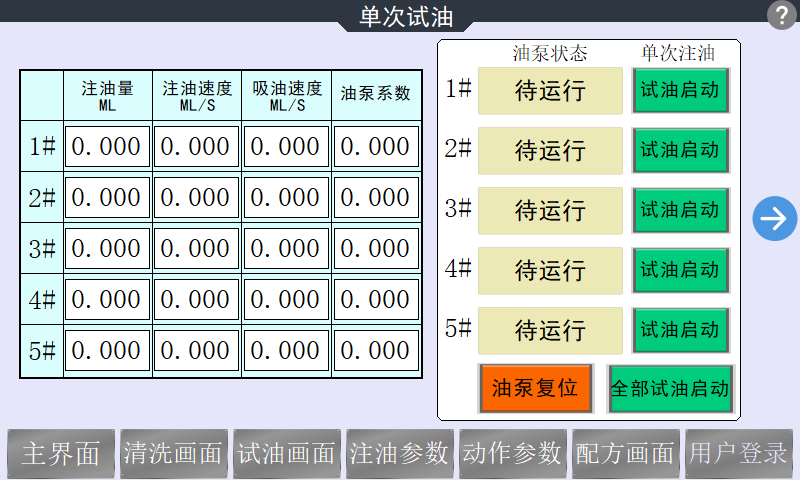The height and width of the screenshot is (480, 800).
Task: Select the 配方画面 tab
Action: pyautogui.click(x=625, y=454)
